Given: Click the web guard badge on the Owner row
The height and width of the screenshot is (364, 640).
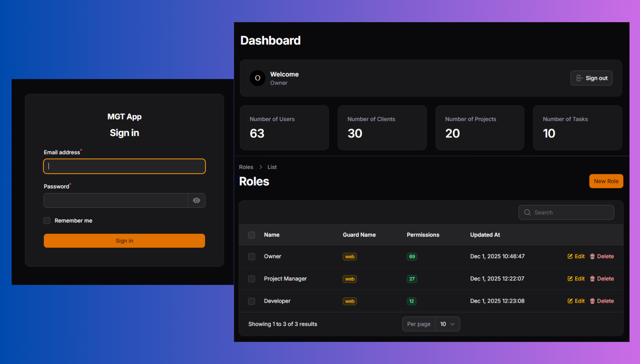Looking at the screenshot, I should 349,256.
